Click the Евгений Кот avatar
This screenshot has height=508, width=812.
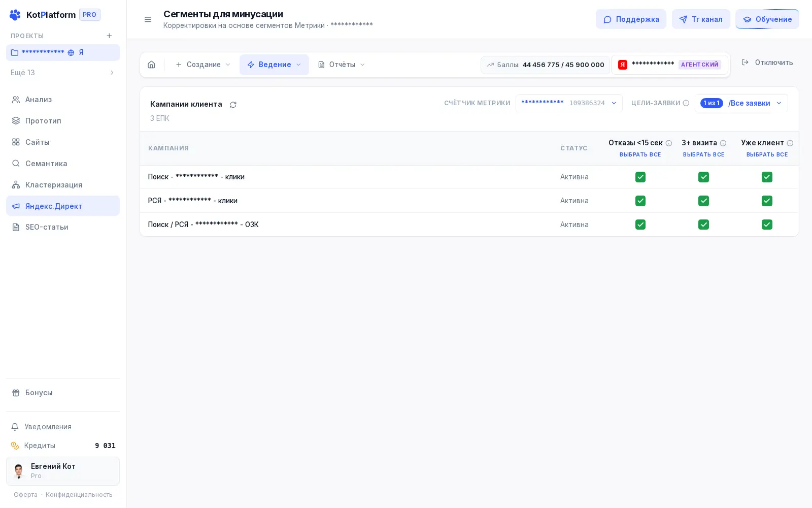[x=19, y=471]
